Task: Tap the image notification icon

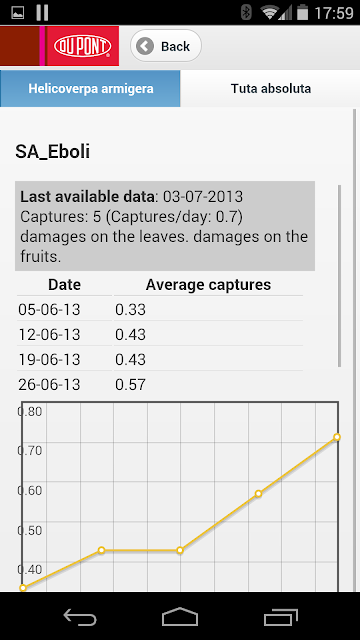Action: point(17,12)
